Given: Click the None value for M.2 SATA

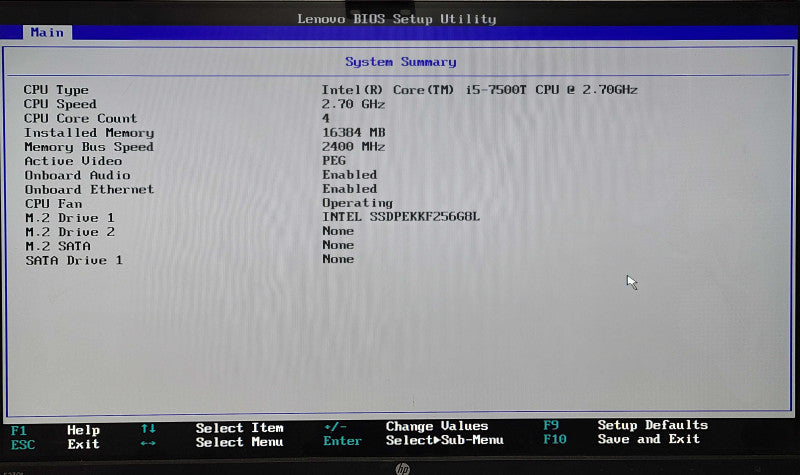Looking at the screenshot, I should point(338,245).
